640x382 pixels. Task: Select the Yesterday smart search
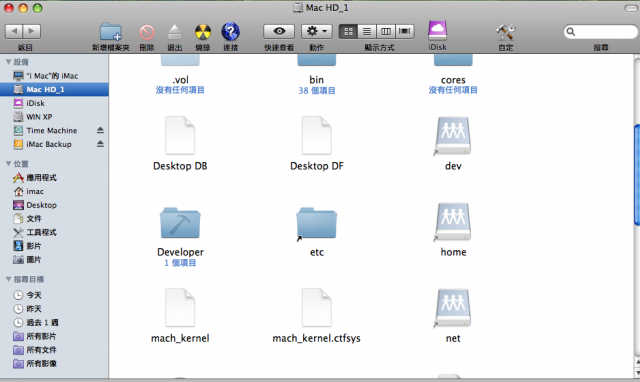pos(54,309)
